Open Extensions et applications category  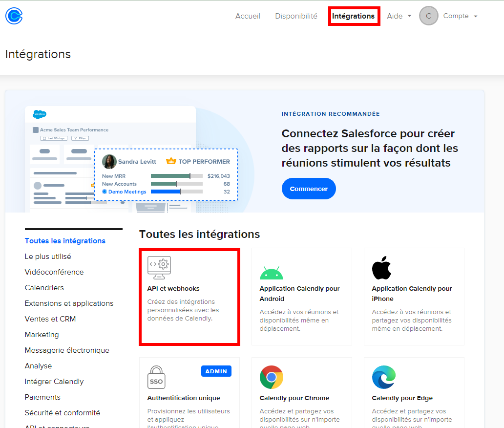tap(69, 303)
